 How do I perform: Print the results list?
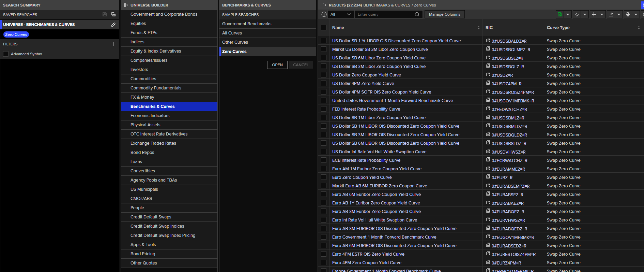628,14
